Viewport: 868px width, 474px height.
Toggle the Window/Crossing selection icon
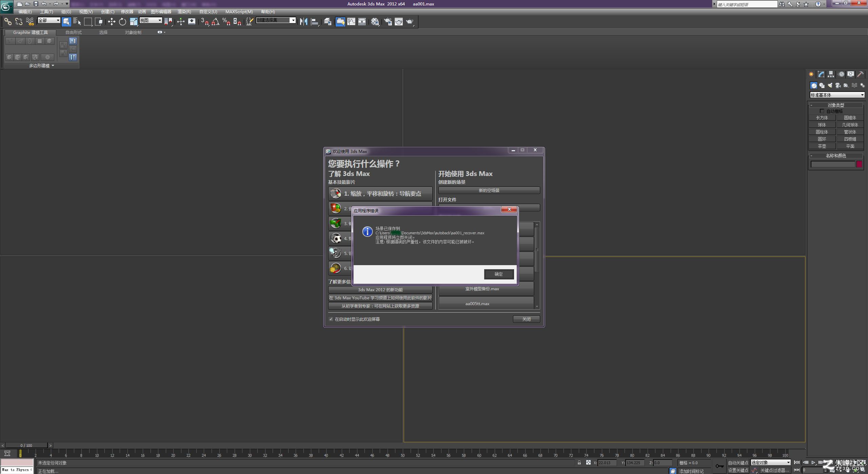(x=99, y=22)
